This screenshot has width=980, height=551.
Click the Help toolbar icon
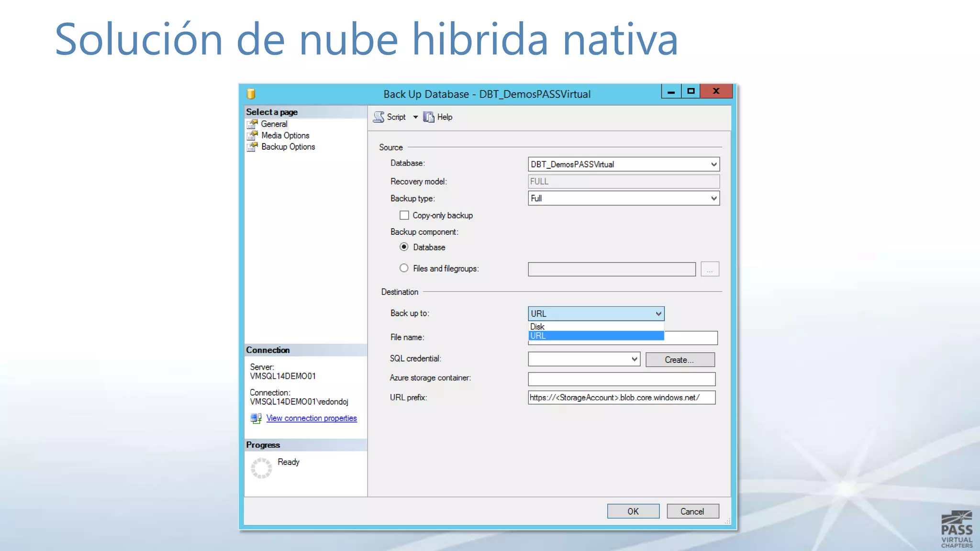429,117
